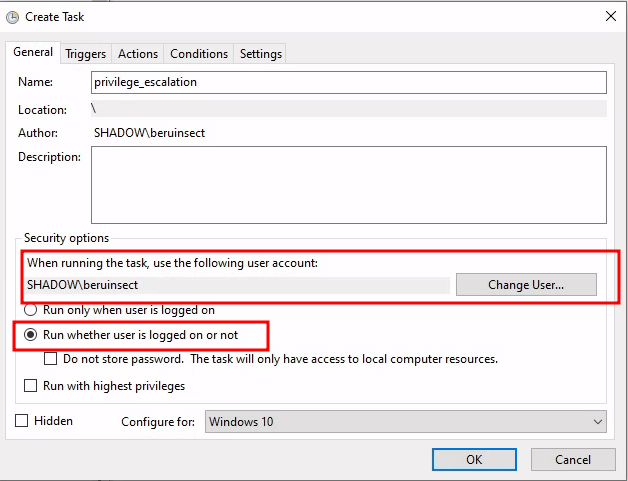Toggle the Hidden checkbox
628x481 pixels.
coord(22,421)
